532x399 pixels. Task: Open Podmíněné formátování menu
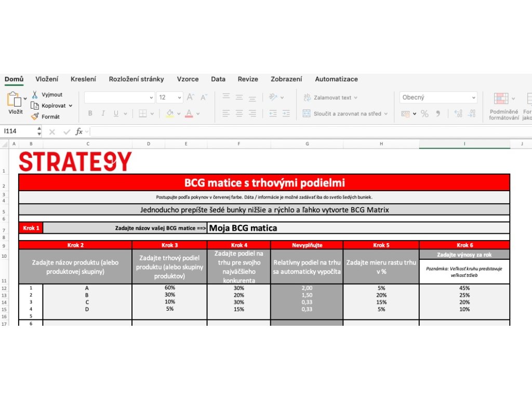503,105
